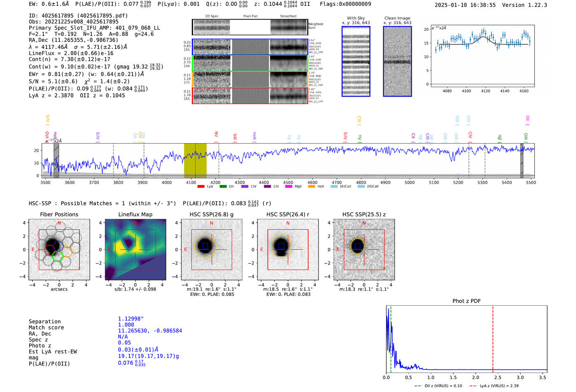Select the 'ID: 4025617895 (4025617895.pdf)' line
The width and height of the screenshot is (576, 392).
pyautogui.click(x=78, y=16)
